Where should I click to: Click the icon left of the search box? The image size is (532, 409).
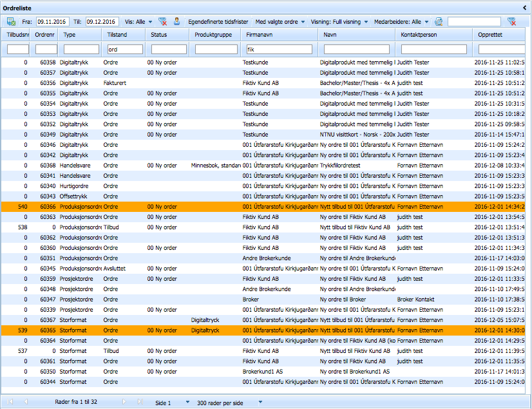click(x=439, y=21)
